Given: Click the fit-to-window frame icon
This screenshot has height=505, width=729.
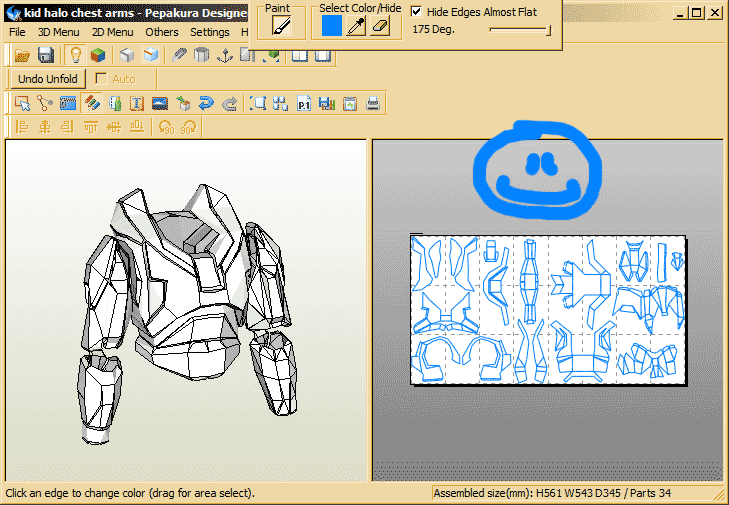Looking at the screenshot, I should pos(258,103).
